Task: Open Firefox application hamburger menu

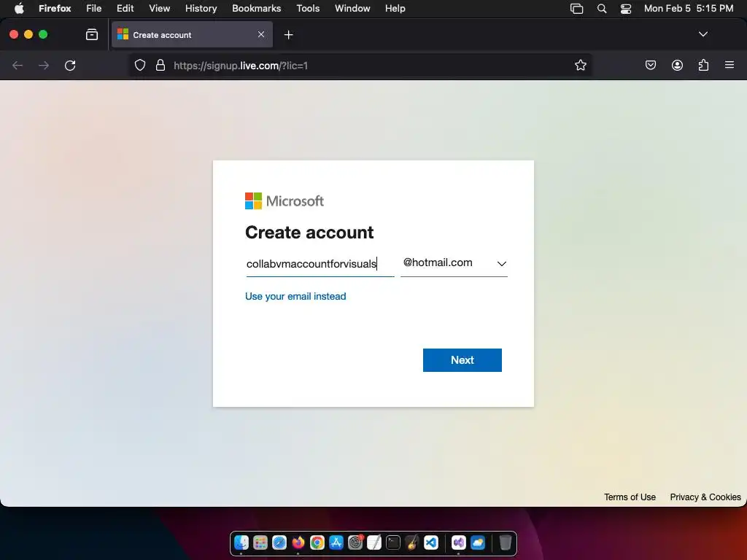Action: pos(729,65)
